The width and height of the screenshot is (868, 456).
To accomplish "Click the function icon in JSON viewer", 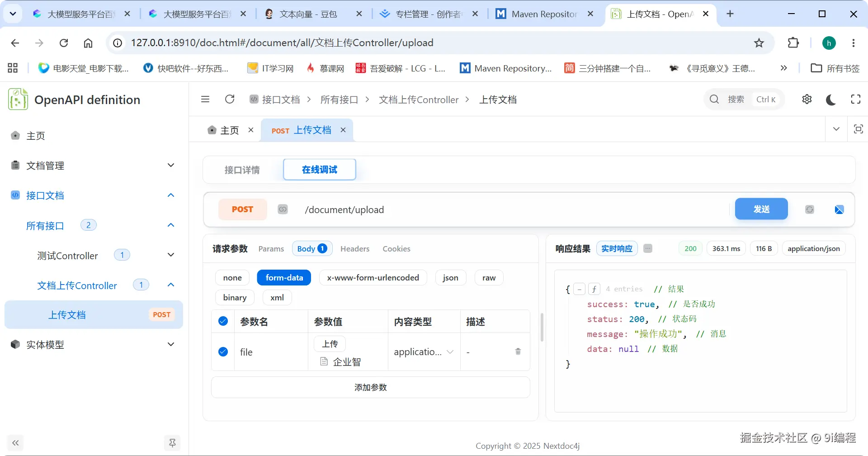I will [x=594, y=289].
